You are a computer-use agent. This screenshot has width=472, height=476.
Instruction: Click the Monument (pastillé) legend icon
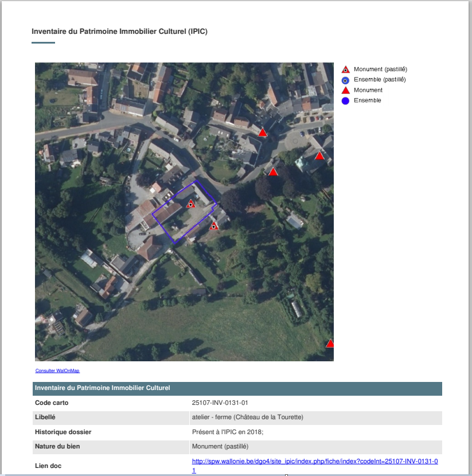(345, 69)
